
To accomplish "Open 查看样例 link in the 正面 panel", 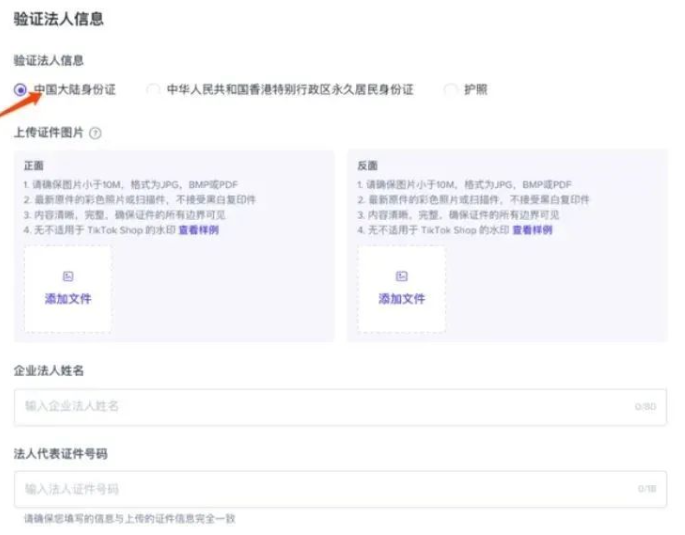I will point(198,230).
